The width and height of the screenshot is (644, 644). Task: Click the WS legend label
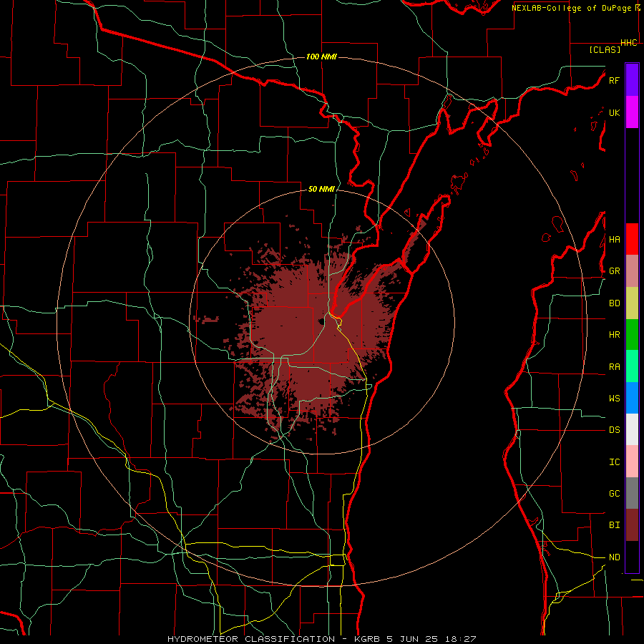(x=614, y=398)
